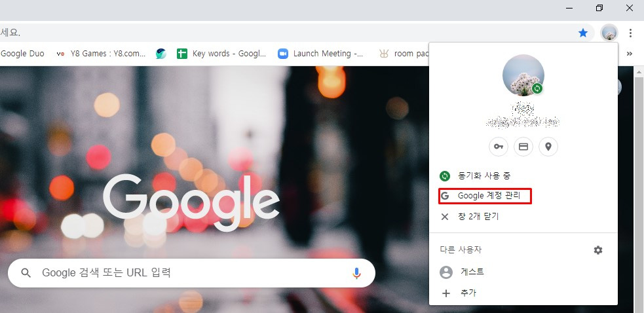Open the Google Duo bookmark
The height and width of the screenshot is (313, 644).
pyautogui.click(x=22, y=54)
